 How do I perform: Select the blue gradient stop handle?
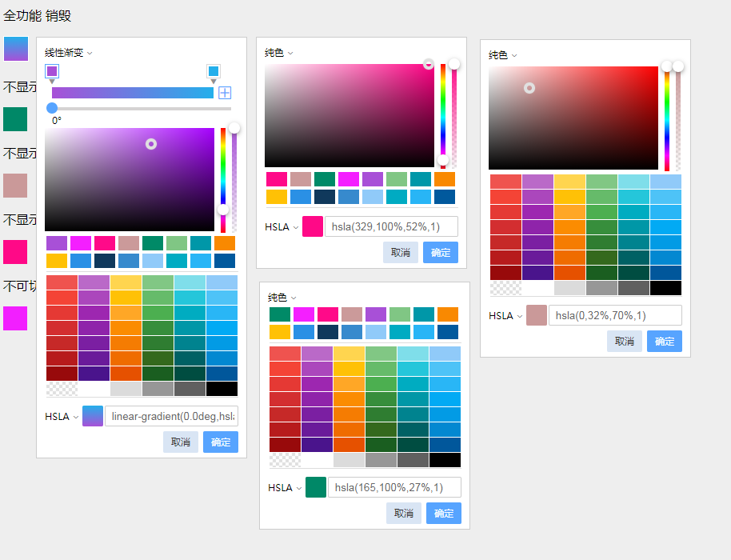point(214,71)
